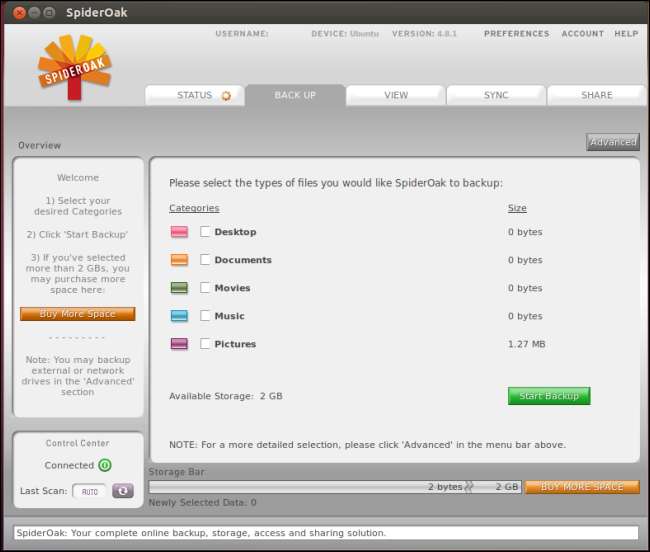This screenshot has width=650, height=552.
Task: Go to the Share tab
Action: (597, 95)
